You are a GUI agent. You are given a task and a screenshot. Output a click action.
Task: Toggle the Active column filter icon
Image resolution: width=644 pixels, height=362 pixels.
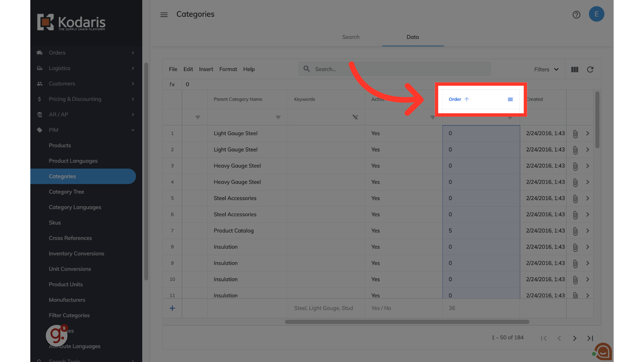click(x=432, y=117)
